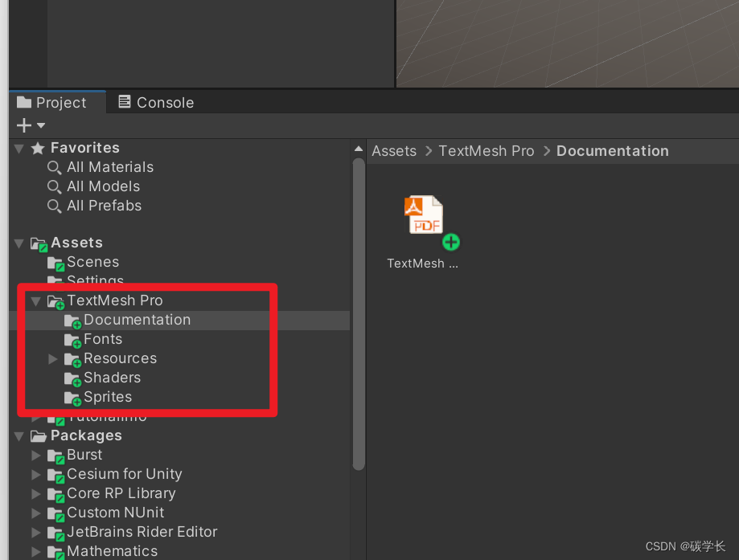Select the Shaders folder
739x560 pixels.
tap(112, 378)
